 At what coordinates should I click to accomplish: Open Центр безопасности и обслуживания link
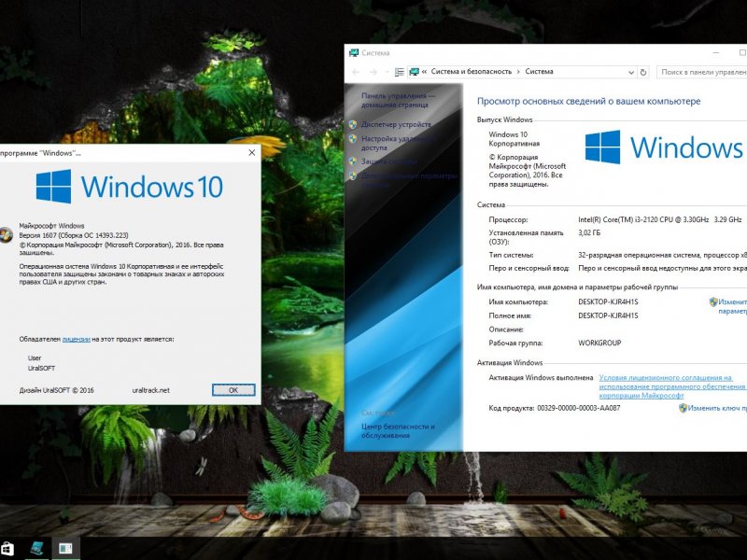[x=398, y=431]
